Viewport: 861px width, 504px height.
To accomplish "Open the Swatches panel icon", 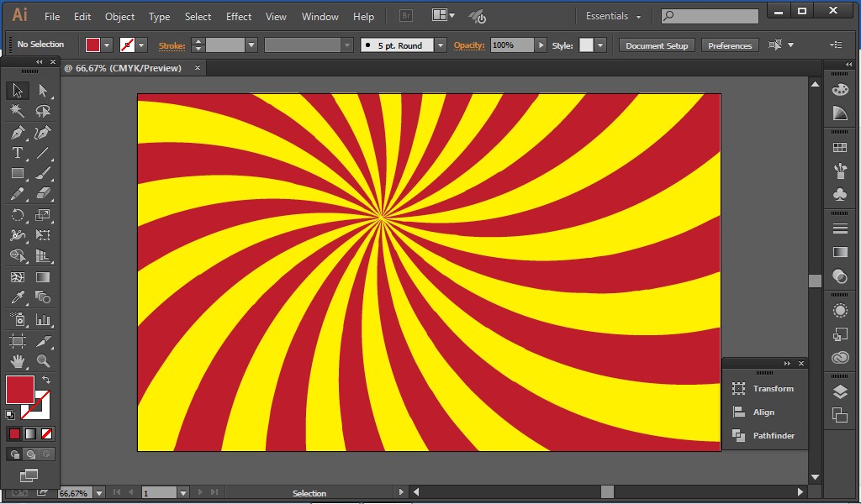I will click(839, 144).
